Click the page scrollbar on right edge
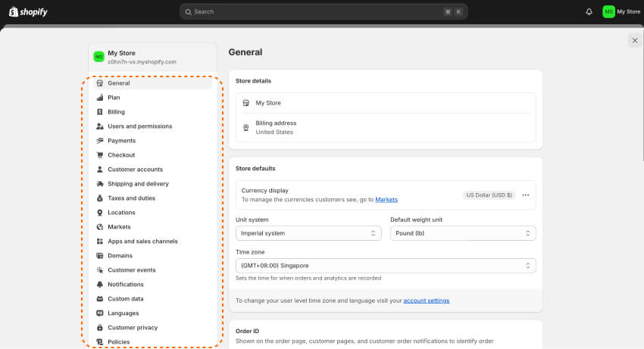 tap(642, 95)
